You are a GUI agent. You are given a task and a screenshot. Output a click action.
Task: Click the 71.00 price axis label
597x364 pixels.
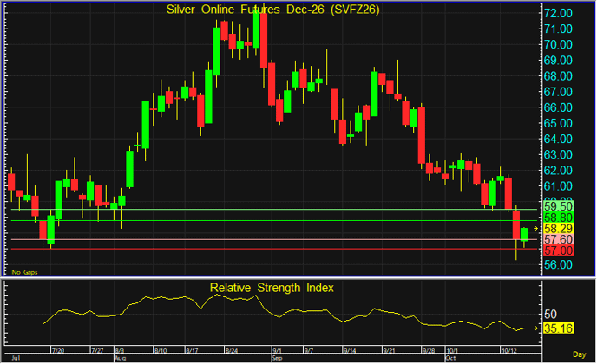point(558,29)
